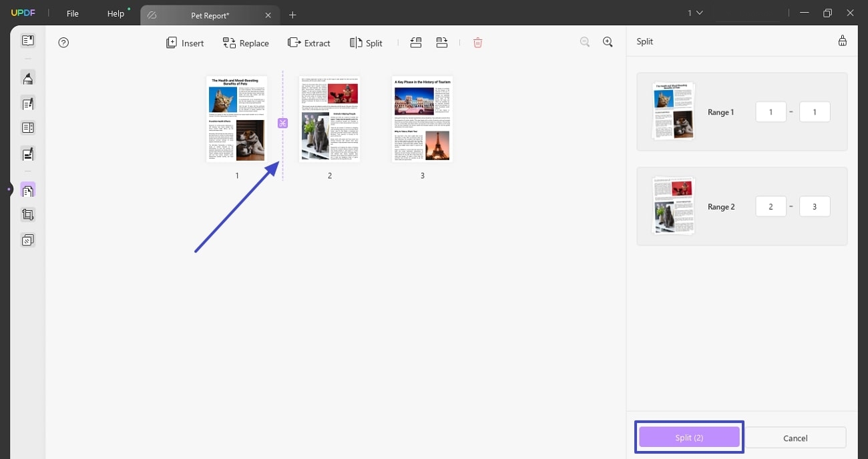Click the lock icon in Split panel

pos(843,41)
